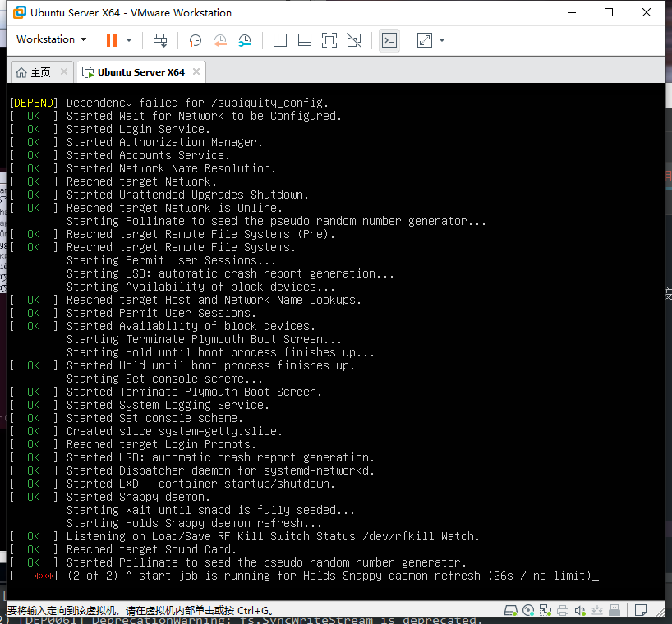The height and width of the screenshot is (624, 672).
Task: Maximize the VMware Workstation window
Action: [609, 12]
